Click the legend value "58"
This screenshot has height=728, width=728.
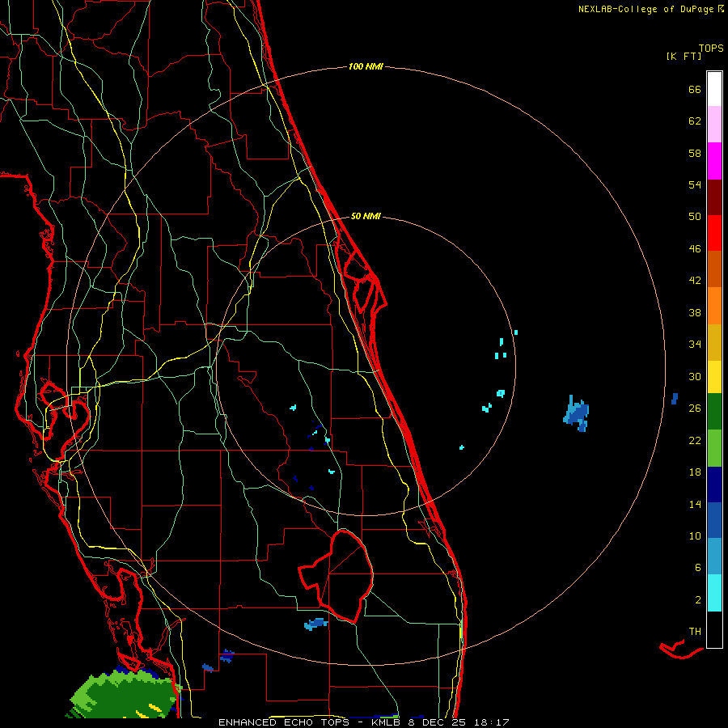(695, 153)
